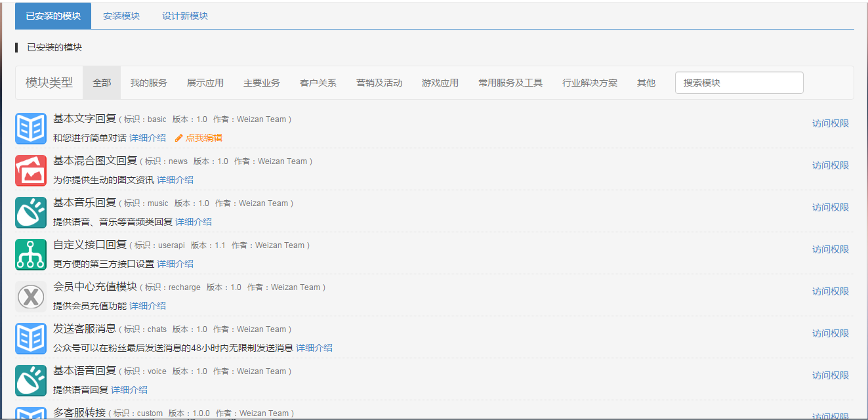
Task: Switch to the 已安装的模块 tab
Action: [x=53, y=16]
